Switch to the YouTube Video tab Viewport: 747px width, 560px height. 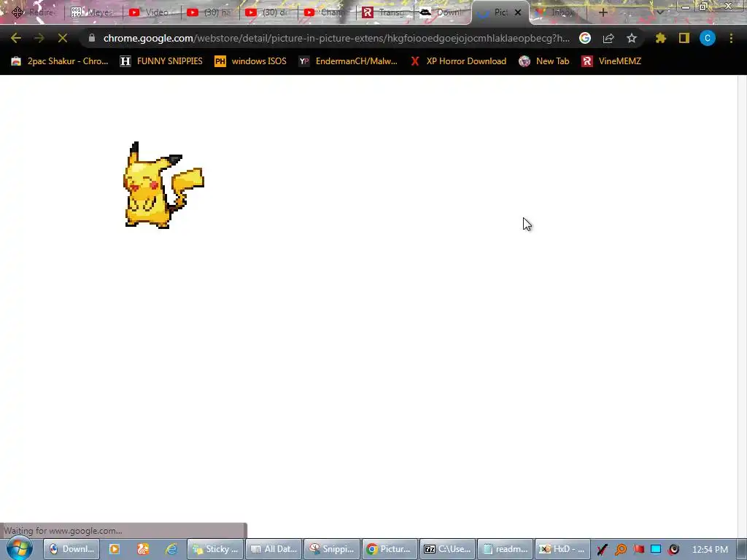152,13
